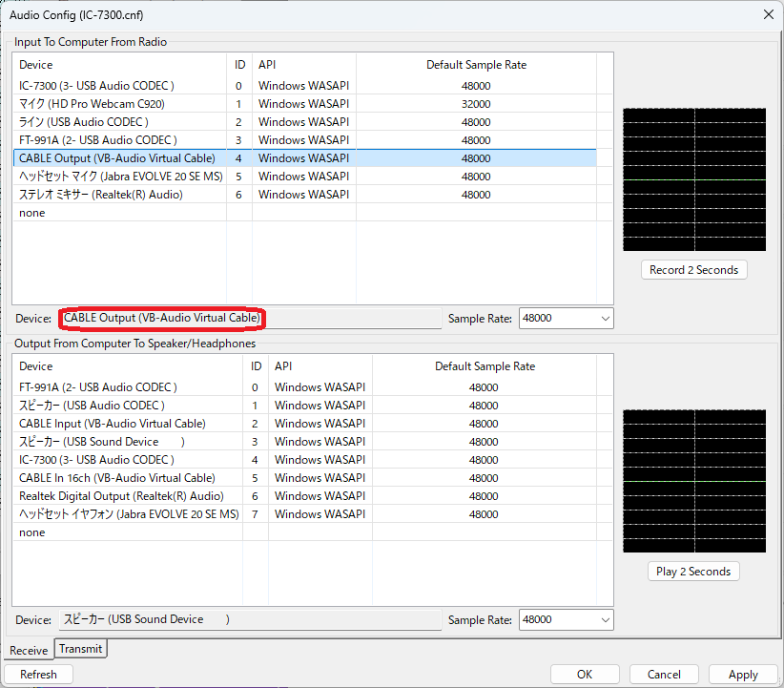The width and height of the screenshot is (784, 688).
Task: Click output list Device column header
Action: (x=128, y=366)
